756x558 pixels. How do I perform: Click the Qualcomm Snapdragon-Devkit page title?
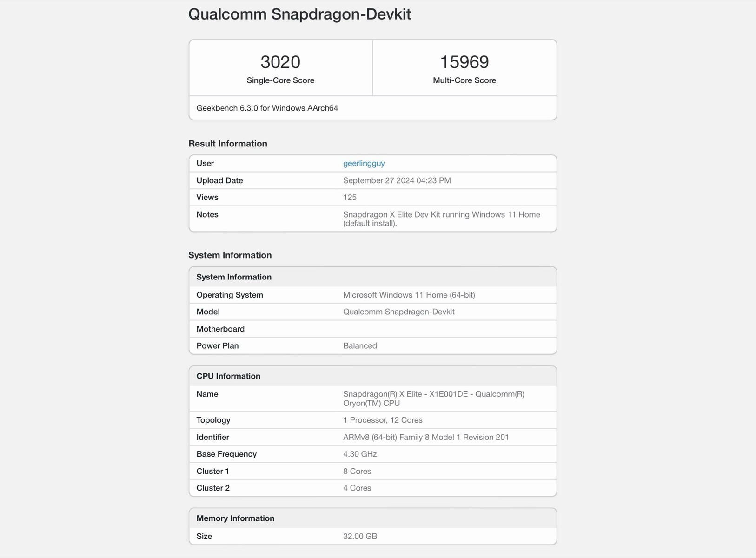299,14
